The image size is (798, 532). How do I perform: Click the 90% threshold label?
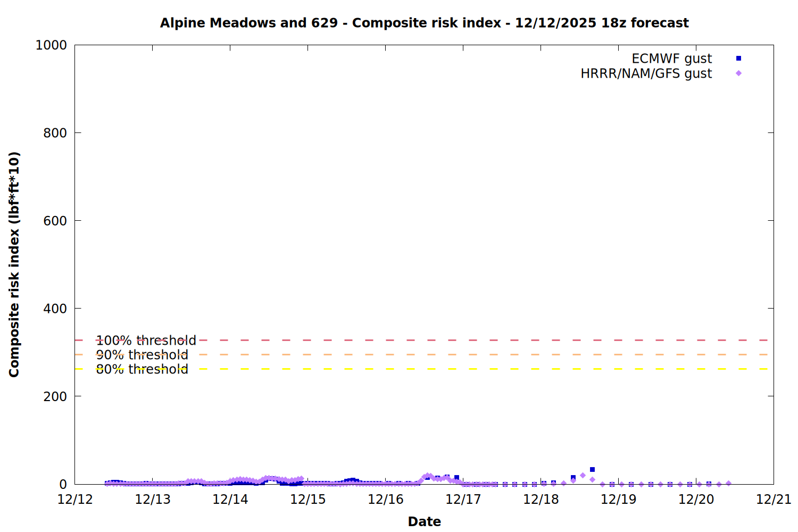click(142, 355)
